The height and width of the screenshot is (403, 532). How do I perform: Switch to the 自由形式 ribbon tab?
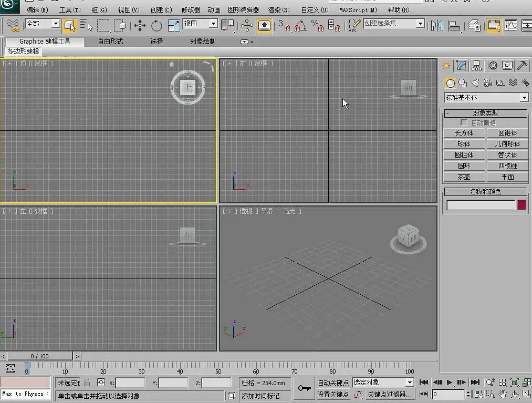(111, 42)
